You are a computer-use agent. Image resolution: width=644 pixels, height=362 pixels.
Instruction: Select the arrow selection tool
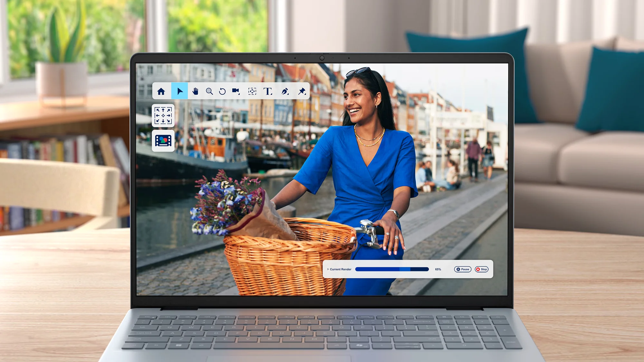[180, 91]
